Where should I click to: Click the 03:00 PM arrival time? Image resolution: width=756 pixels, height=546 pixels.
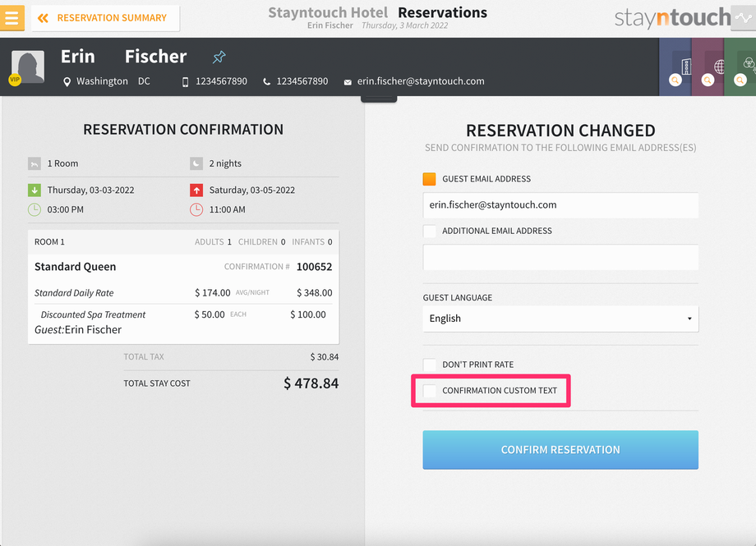tap(66, 209)
